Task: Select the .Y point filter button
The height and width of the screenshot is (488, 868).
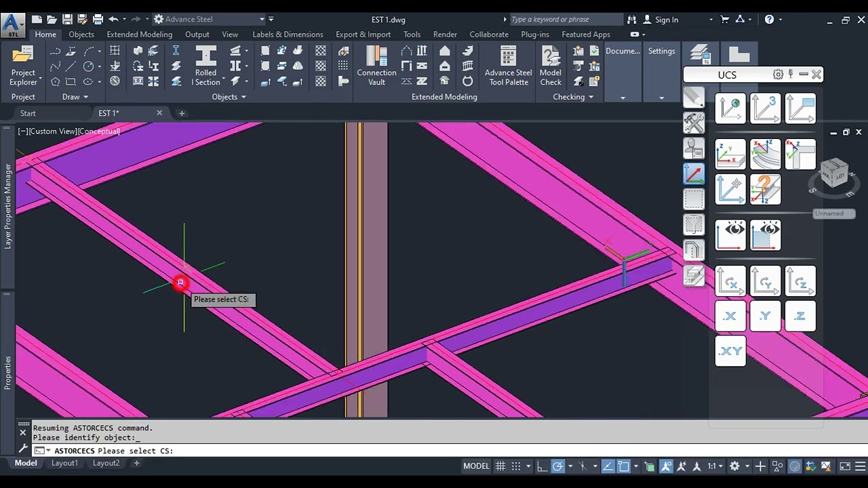Action: (x=765, y=317)
